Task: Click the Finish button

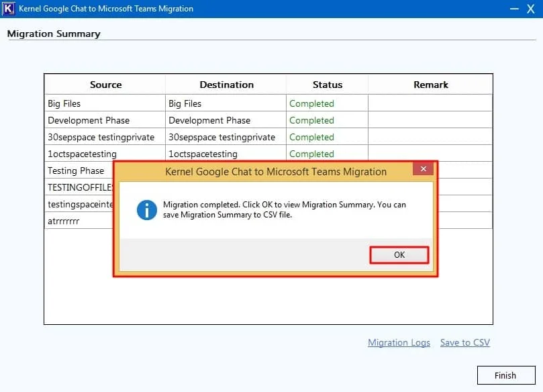Action: (506, 375)
